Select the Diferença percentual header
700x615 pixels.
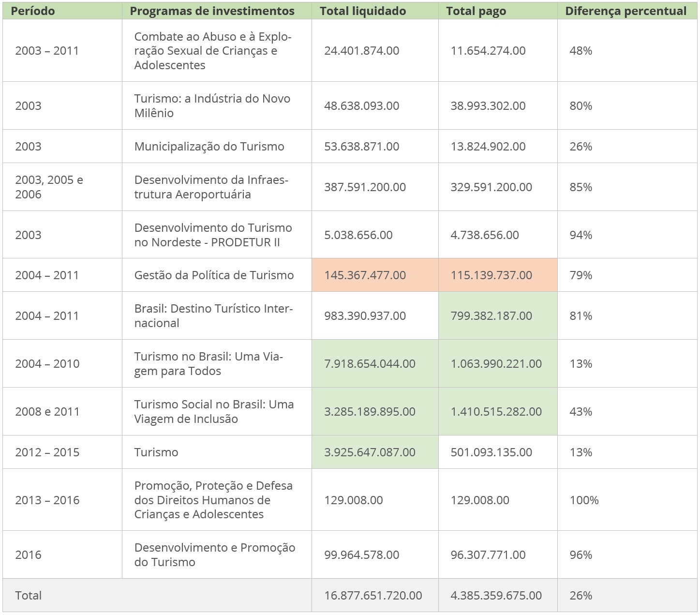626,11
